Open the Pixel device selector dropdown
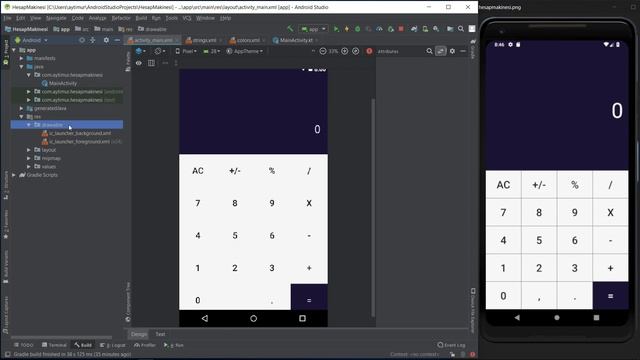640x360 pixels. coord(186,51)
